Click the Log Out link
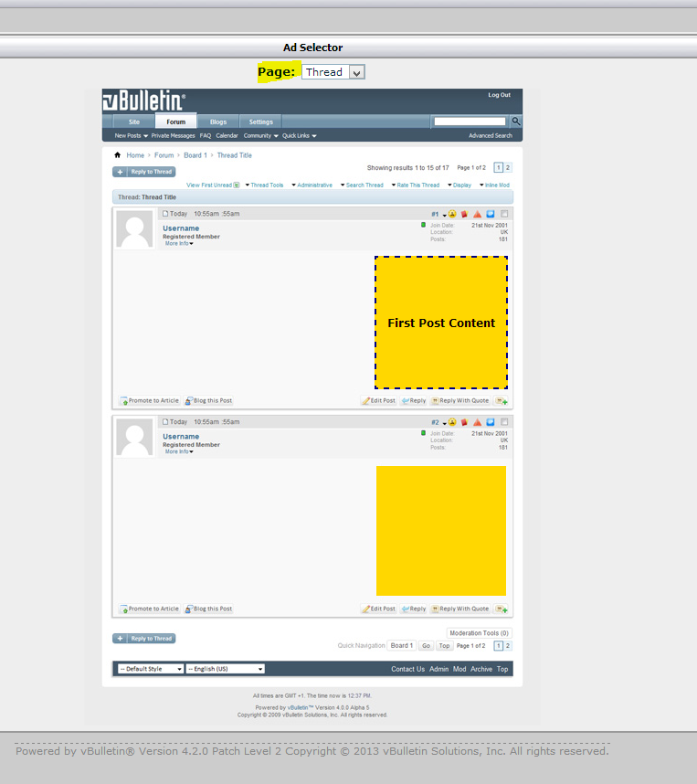The width and height of the screenshot is (697, 784). tap(499, 94)
